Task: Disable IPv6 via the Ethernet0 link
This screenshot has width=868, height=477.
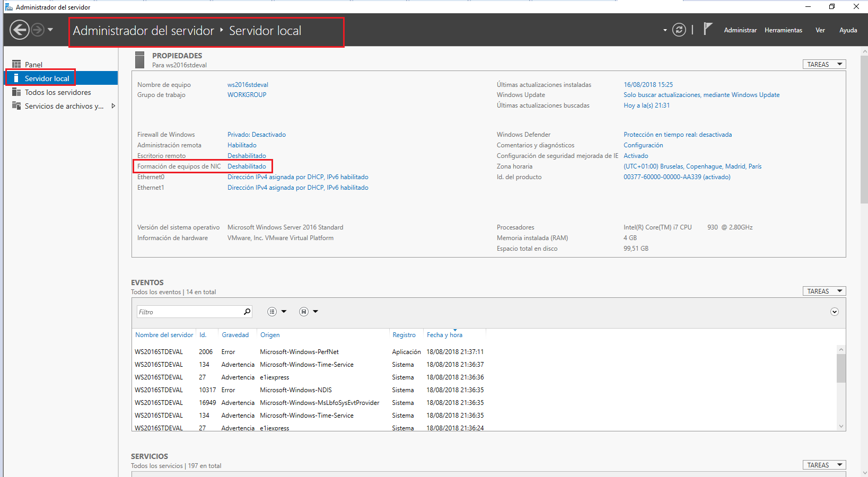Action: coord(297,176)
